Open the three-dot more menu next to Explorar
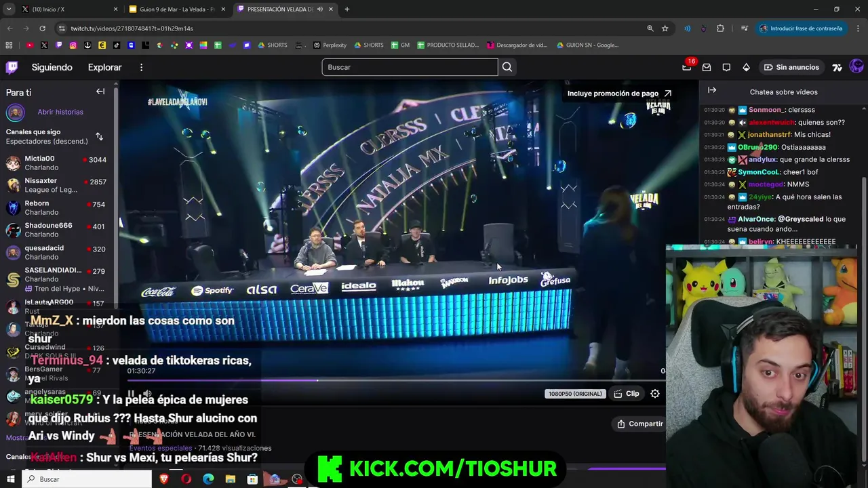The width and height of the screenshot is (868, 488). 141,67
